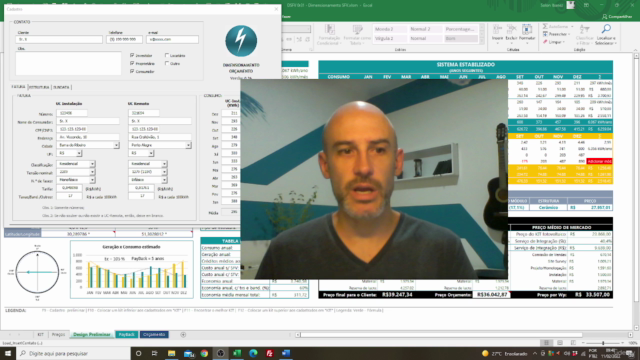Open Microsoft Edge from the taskbar
This screenshot has width=640, height=360.
(x=253, y=353)
